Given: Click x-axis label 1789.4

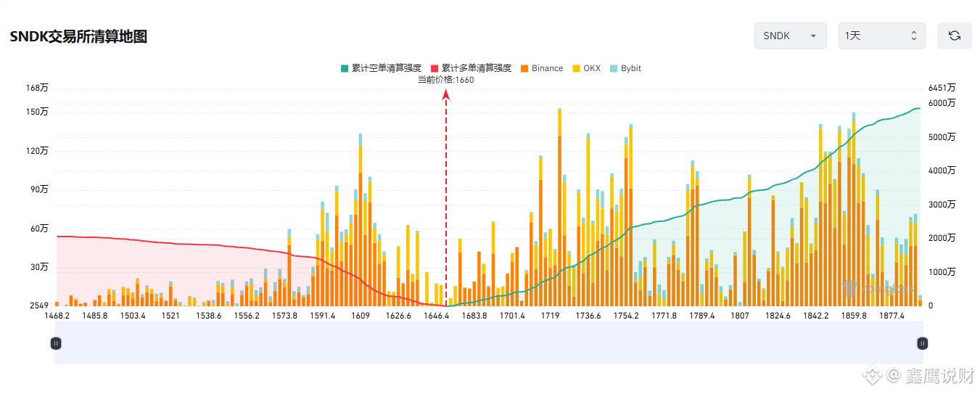Looking at the screenshot, I should 702,316.
